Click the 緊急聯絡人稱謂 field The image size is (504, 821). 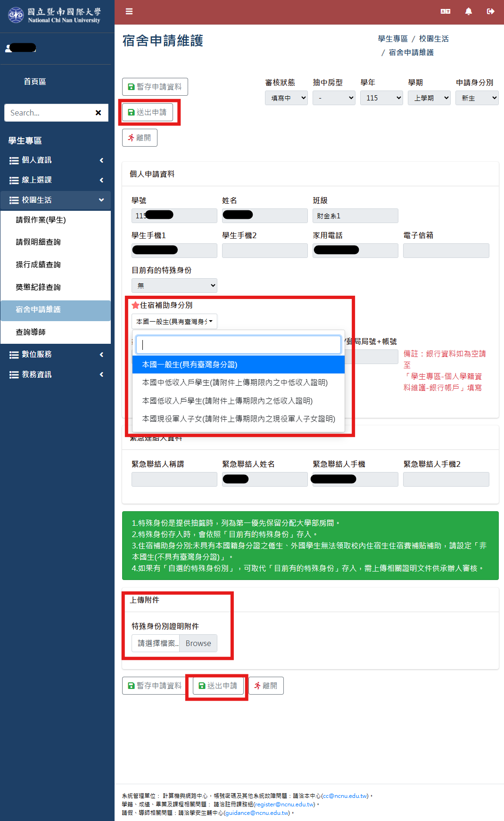[x=174, y=479]
